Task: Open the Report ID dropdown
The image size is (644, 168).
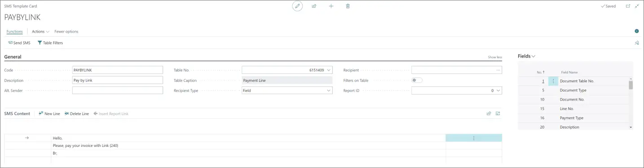Action: (498, 90)
